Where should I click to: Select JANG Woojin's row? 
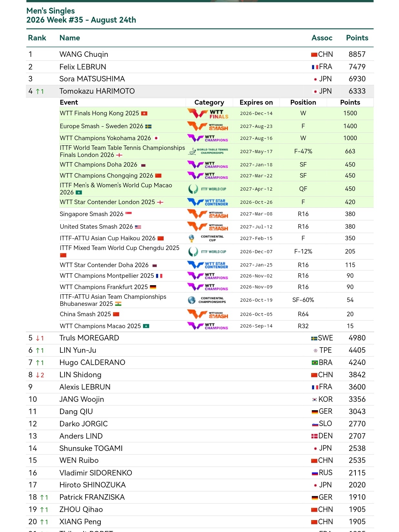200,400
